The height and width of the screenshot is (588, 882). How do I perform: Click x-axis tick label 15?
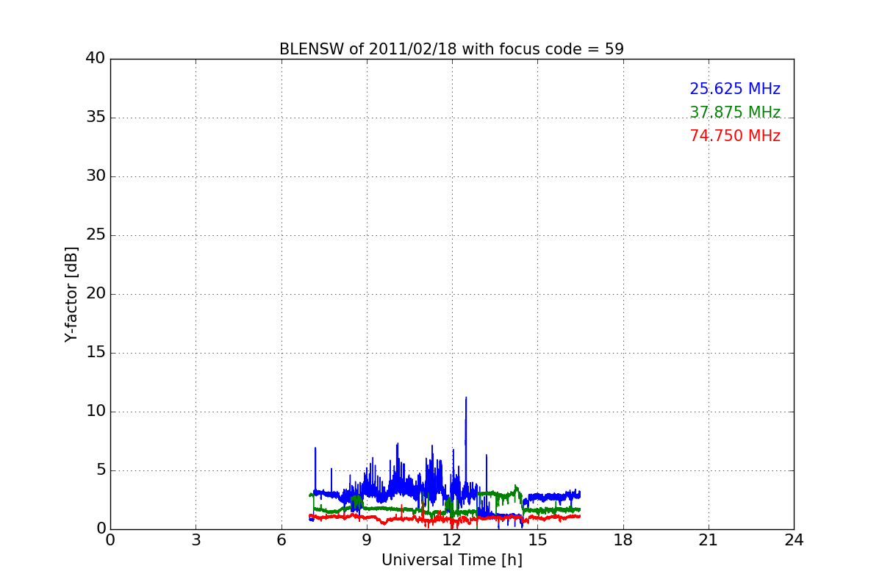(537, 539)
